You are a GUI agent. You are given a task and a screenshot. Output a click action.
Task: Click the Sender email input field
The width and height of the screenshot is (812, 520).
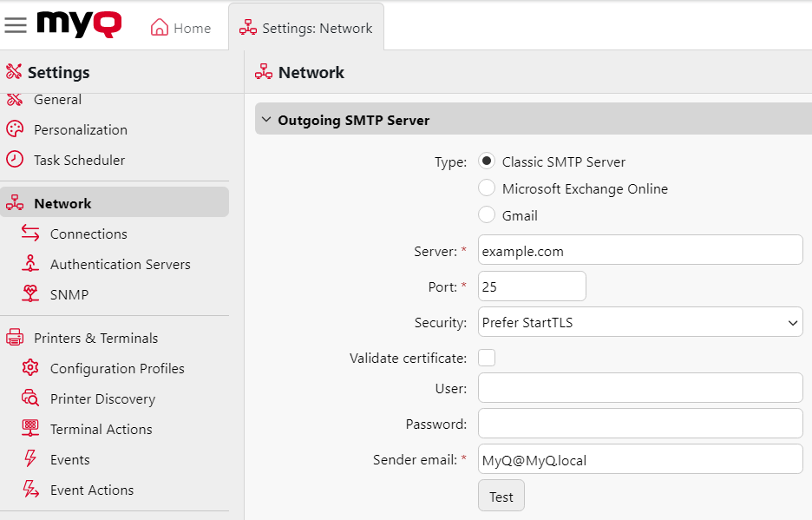pos(640,459)
